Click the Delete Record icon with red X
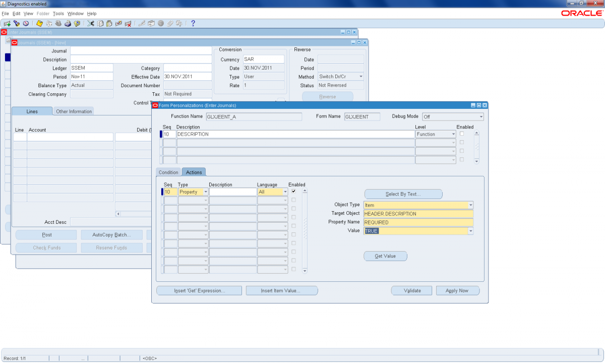This screenshot has width=605, height=364. (x=128, y=23)
